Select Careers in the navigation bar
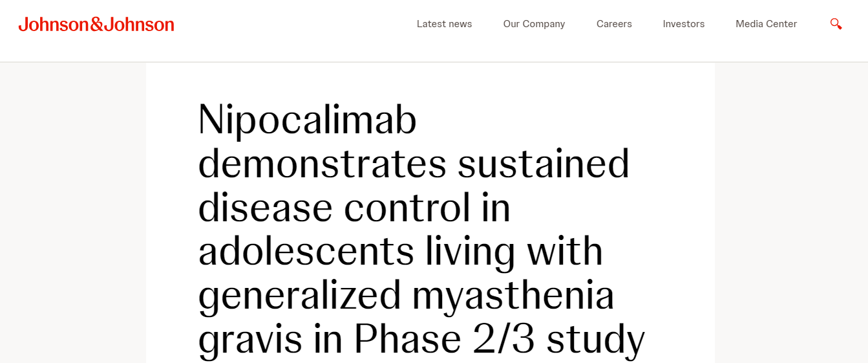The width and height of the screenshot is (868, 363). coord(614,24)
